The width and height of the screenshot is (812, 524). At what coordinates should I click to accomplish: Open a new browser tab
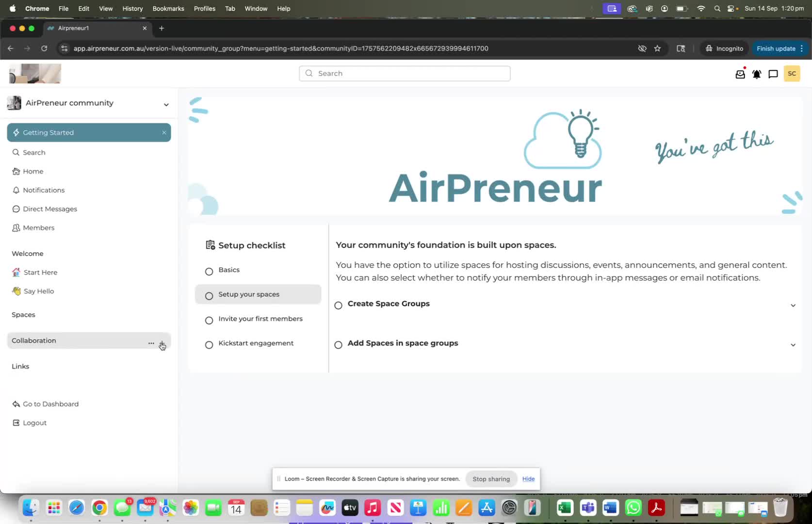(x=162, y=28)
